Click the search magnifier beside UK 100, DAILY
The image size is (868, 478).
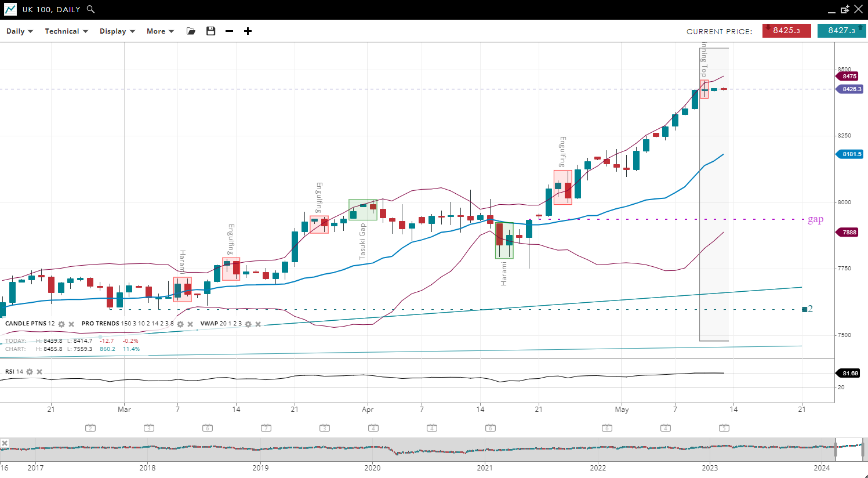click(x=90, y=9)
